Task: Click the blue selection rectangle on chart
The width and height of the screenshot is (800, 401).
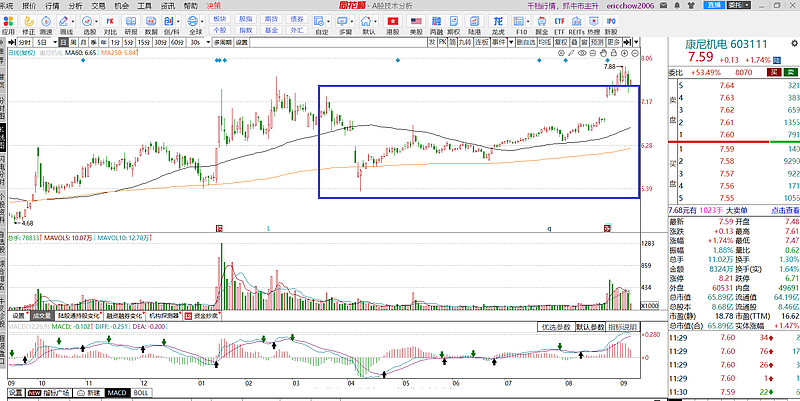Action: pyautogui.click(x=320, y=150)
